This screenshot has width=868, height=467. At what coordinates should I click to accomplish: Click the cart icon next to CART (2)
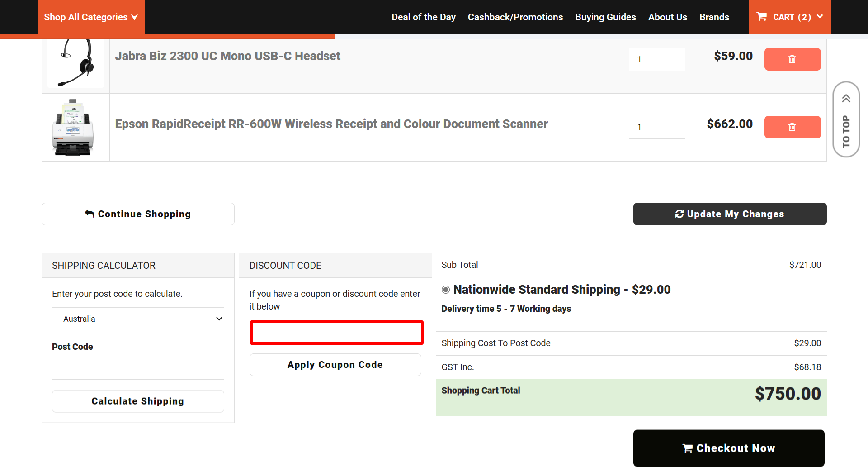[x=762, y=17]
